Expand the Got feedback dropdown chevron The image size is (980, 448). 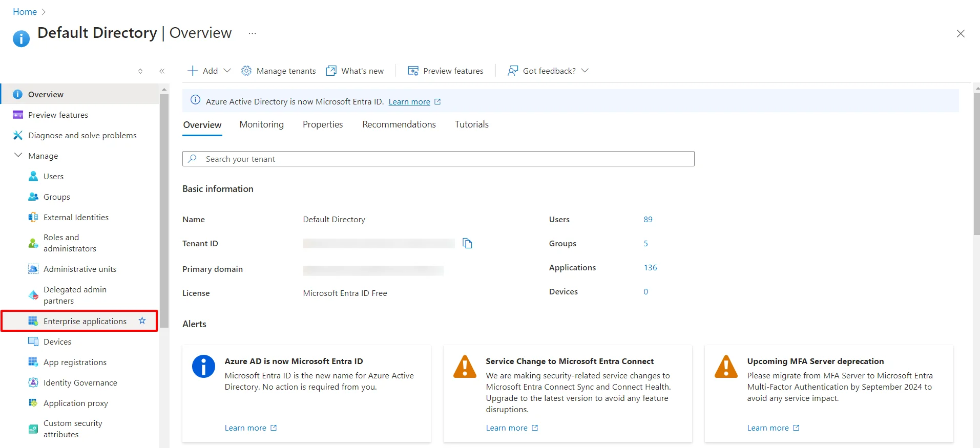coord(585,71)
